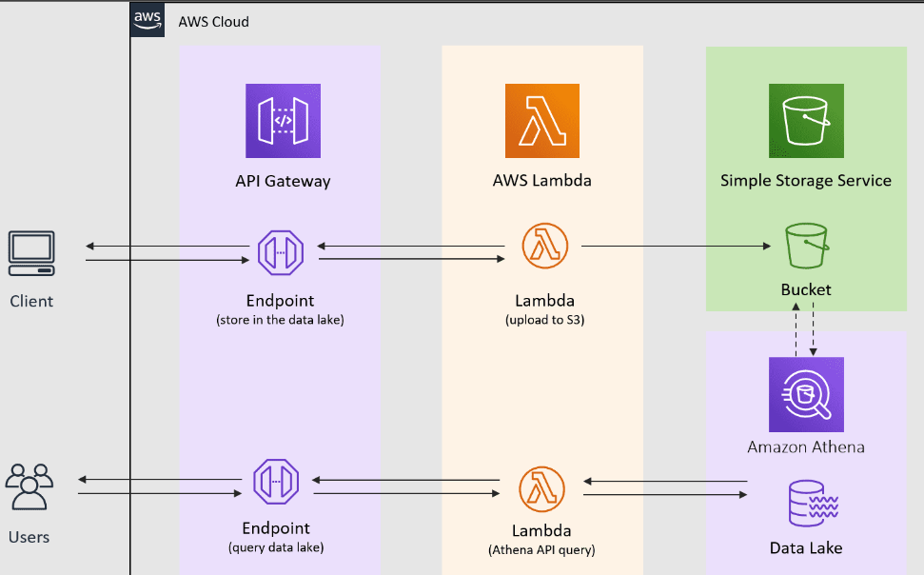Click the Athena API query Lambda icon
Viewport: 924px width, 575px height.
(542, 489)
